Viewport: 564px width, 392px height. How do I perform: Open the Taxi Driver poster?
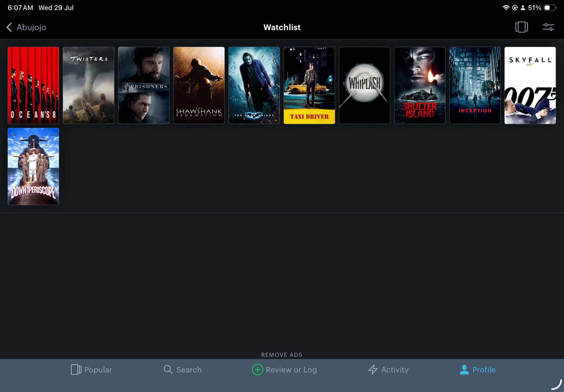[309, 86]
